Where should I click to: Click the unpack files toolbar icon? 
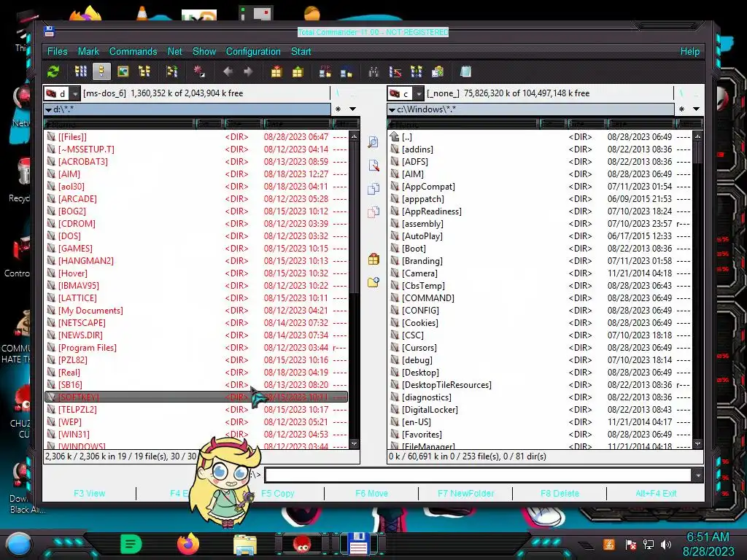click(x=298, y=72)
